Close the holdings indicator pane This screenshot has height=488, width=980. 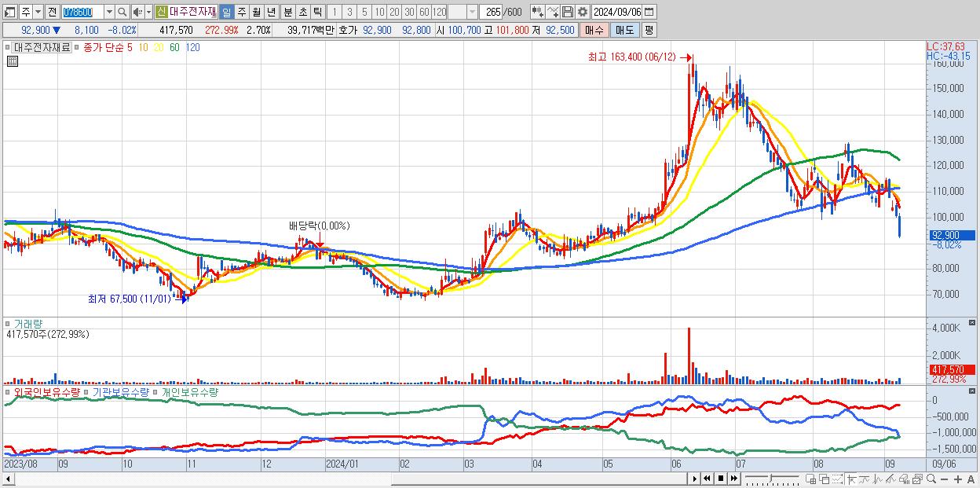click(972, 391)
